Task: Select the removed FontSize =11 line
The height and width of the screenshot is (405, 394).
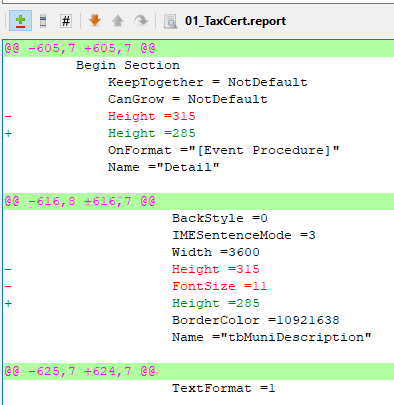Action: point(199,286)
